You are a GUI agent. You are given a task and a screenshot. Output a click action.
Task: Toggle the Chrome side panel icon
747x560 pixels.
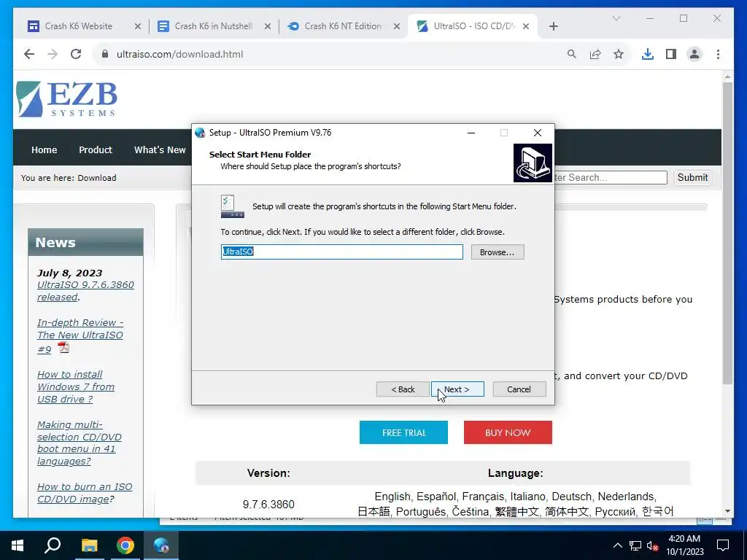point(671,54)
